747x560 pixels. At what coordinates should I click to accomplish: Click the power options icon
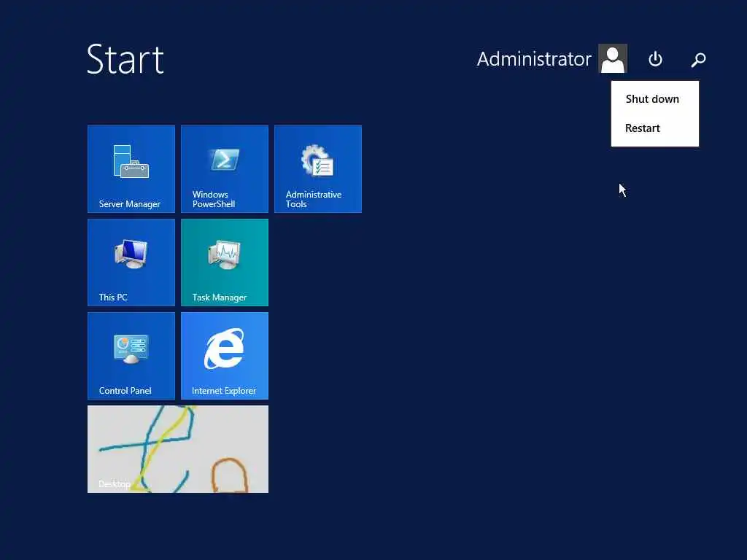coord(656,59)
